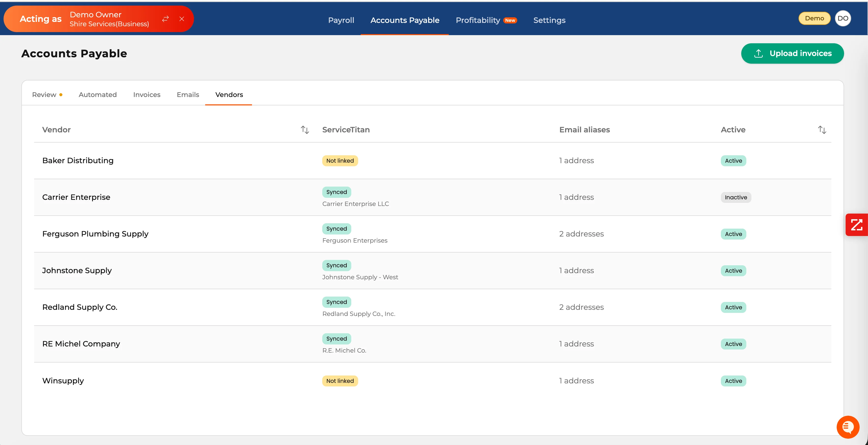Click Not linked badge for Baker Distributing
Viewport: 868px width, 445px height.
click(340, 161)
